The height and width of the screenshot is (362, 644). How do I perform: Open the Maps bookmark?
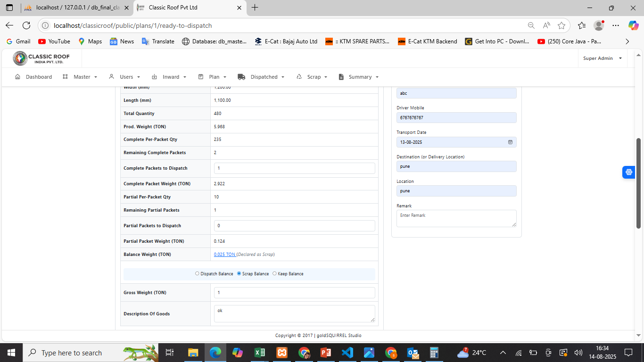tap(90, 41)
